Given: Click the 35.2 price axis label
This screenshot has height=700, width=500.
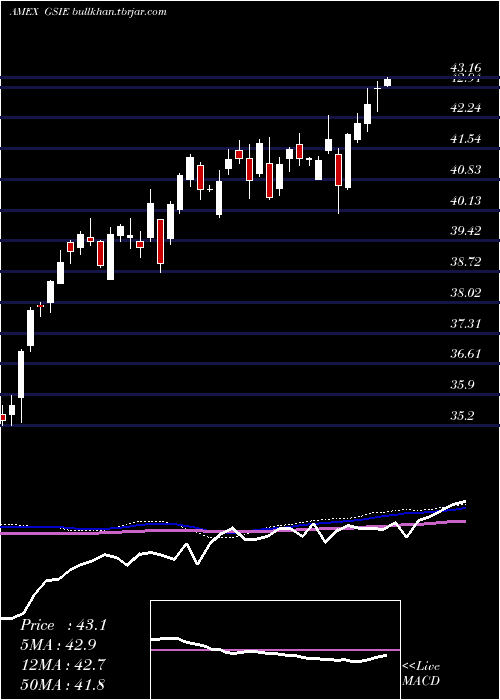Looking at the screenshot, I should coord(462,416).
